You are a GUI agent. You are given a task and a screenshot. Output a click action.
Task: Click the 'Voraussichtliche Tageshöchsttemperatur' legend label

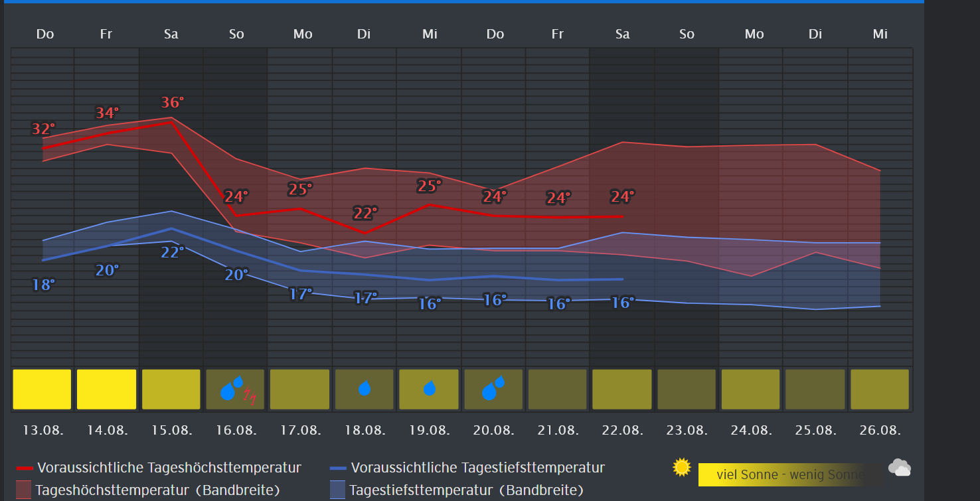(x=169, y=468)
